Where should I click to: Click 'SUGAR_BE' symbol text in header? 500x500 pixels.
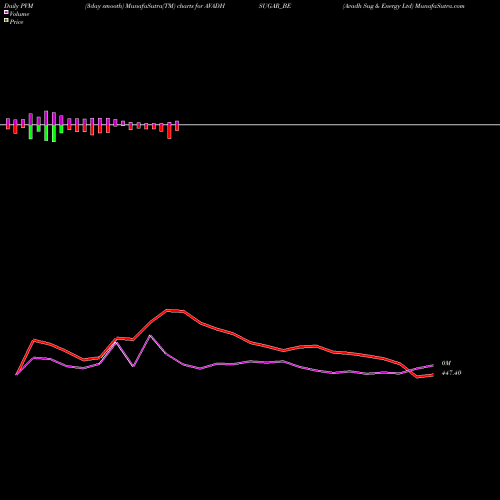(275, 6)
